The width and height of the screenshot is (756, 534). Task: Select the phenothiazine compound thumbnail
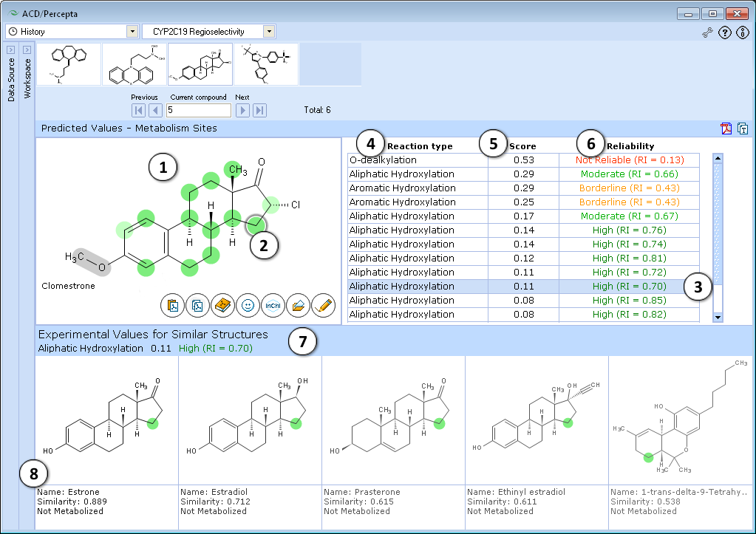134,64
